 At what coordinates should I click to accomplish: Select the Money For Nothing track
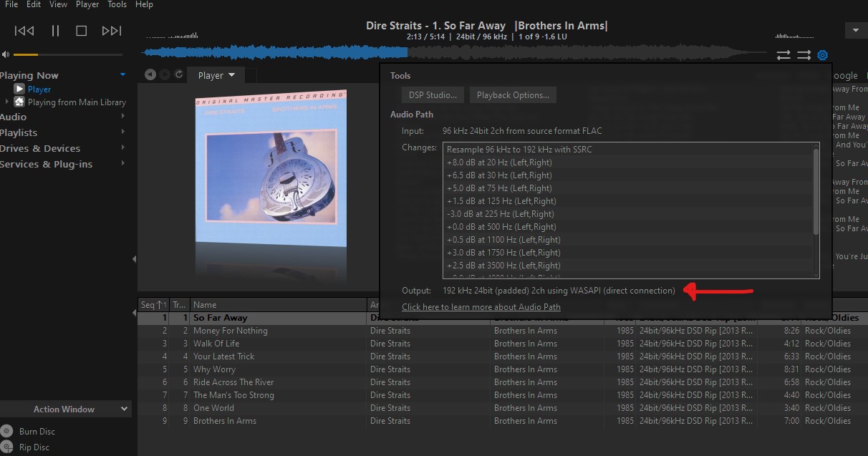[x=502, y=331]
